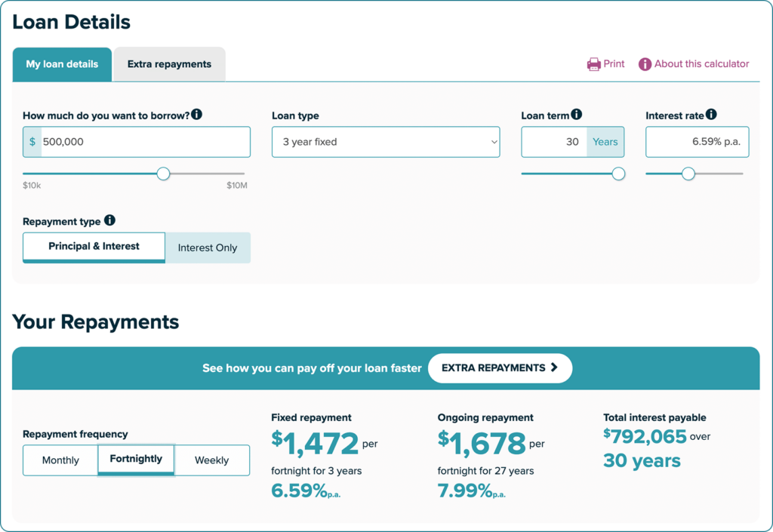The width and height of the screenshot is (773, 532).
Task: Click the borrow amount slider handle
Action: tap(163, 174)
